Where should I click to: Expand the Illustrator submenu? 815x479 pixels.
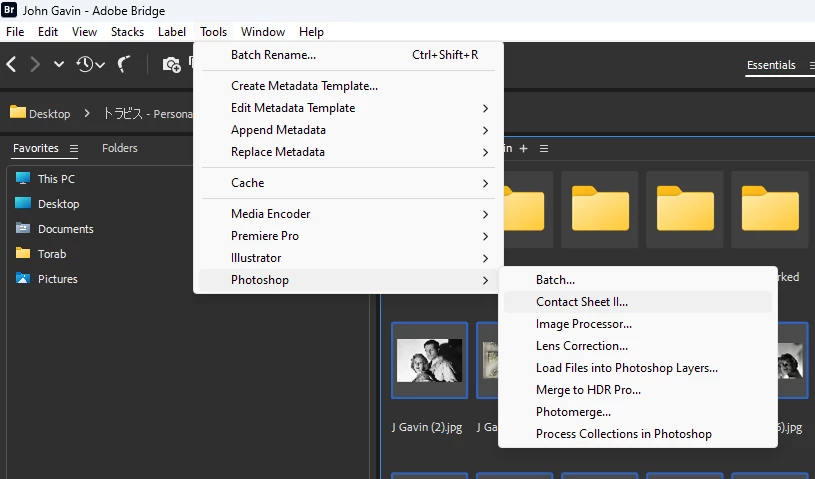348,258
